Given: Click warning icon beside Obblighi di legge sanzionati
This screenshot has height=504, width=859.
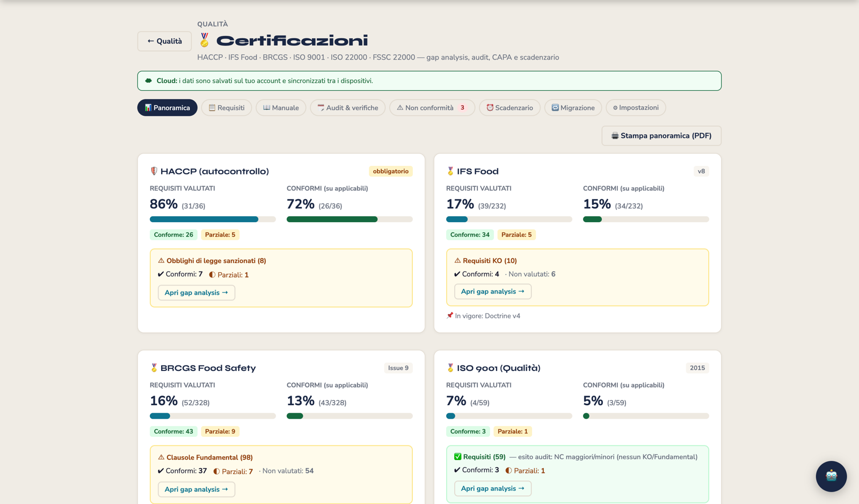Looking at the screenshot, I should pyautogui.click(x=161, y=260).
